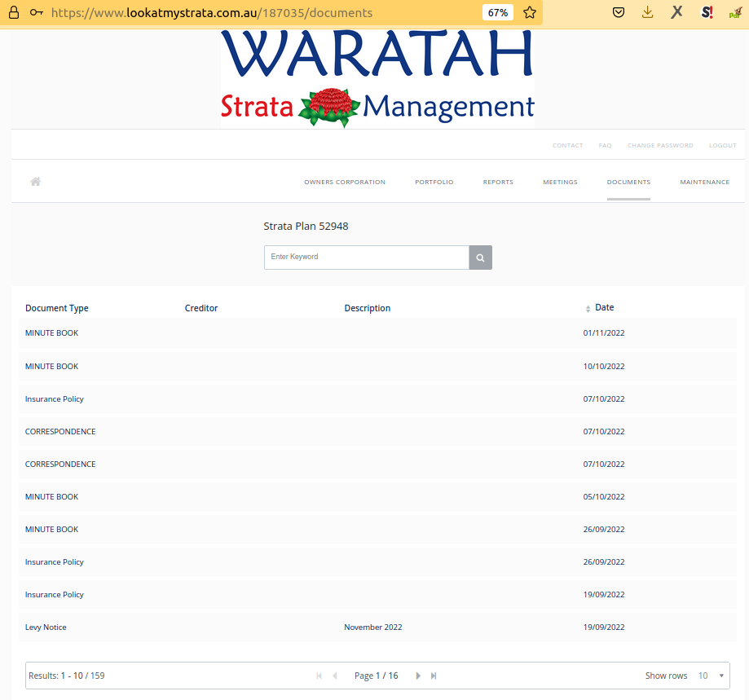Click the home icon in navigation bar

click(35, 182)
